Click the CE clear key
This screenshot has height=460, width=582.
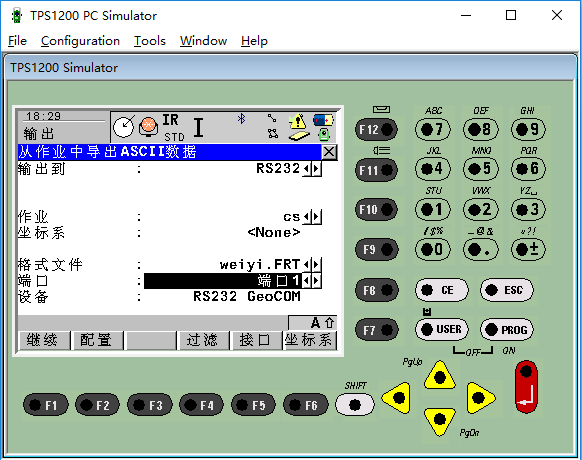click(441, 290)
